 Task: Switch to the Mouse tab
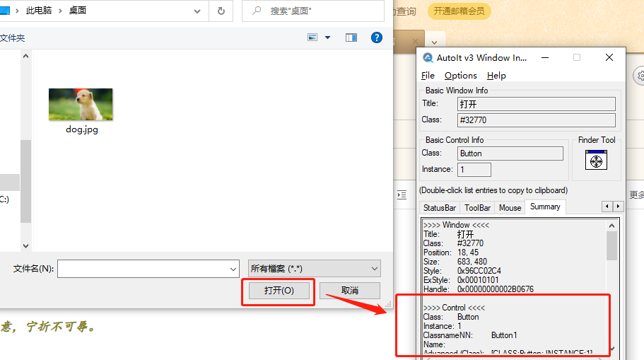[x=510, y=208]
